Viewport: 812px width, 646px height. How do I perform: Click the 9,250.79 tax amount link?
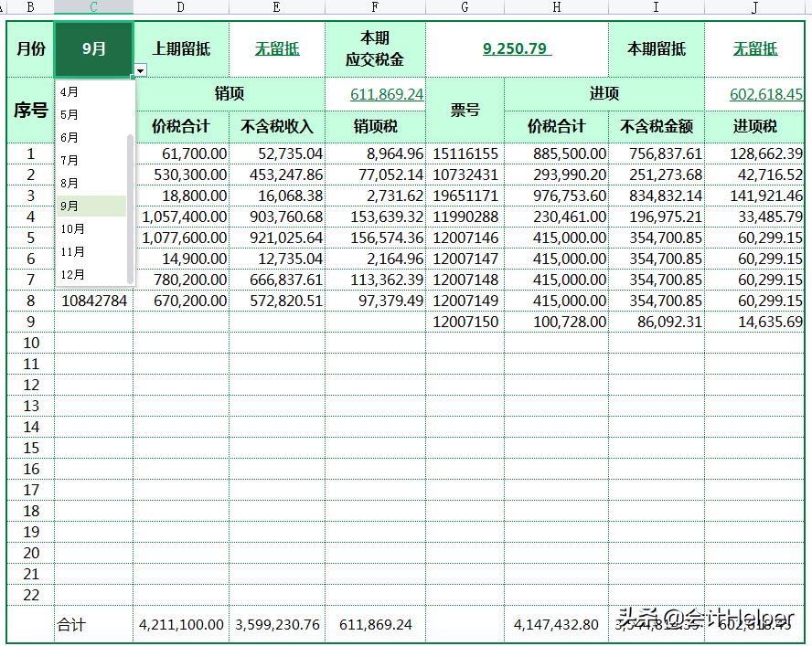point(515,49)
